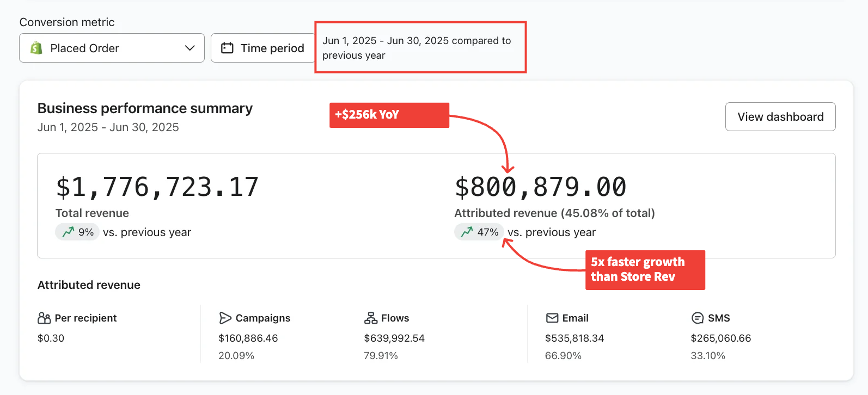Image resolution: width=868 pixels, height=395 pixels.
Task: Click vs. previous year under Total revenue
Action: tap(147, 232)
